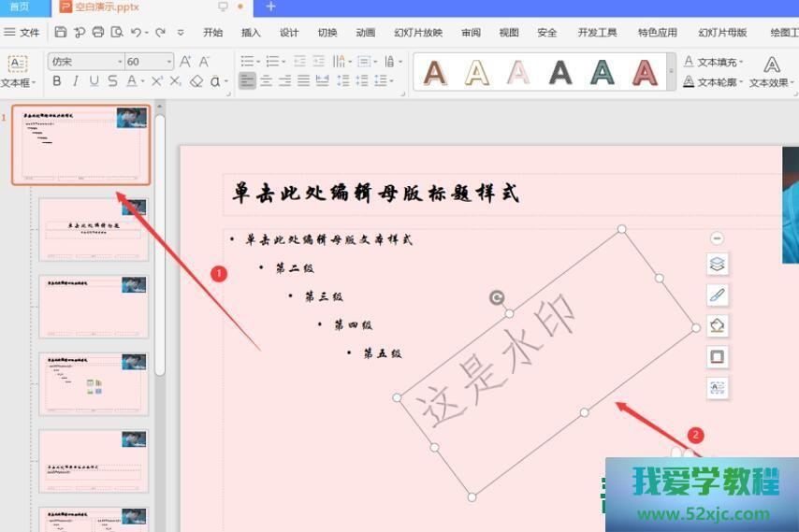Viewport: 799px width, 532px height.
Task: Switch to the 幻灯片母版 tab
Action: tap(722, 32)
